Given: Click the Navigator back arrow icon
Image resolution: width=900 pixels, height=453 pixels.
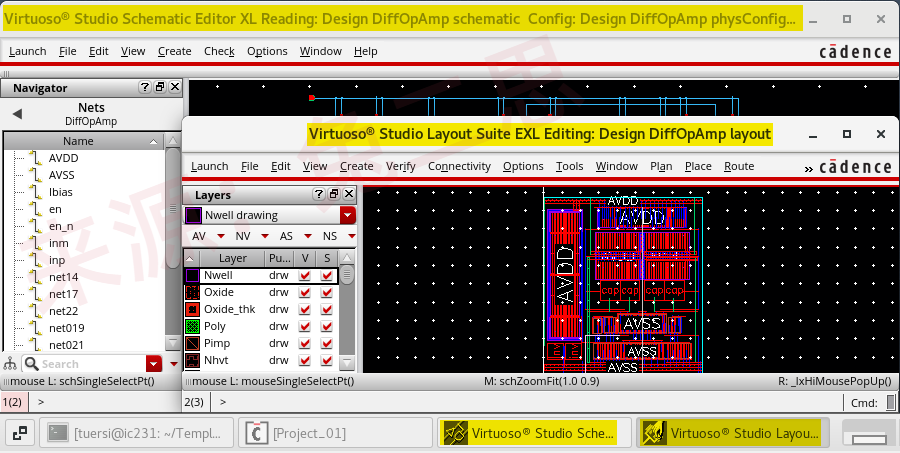Looking at the screenshot, I should 17,114.
